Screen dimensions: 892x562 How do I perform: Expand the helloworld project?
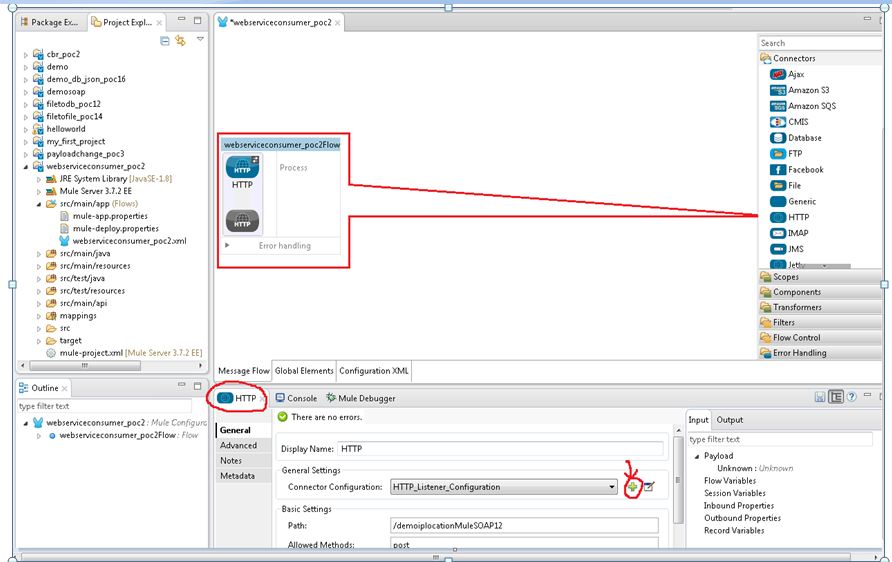click(x=26, y=130)
